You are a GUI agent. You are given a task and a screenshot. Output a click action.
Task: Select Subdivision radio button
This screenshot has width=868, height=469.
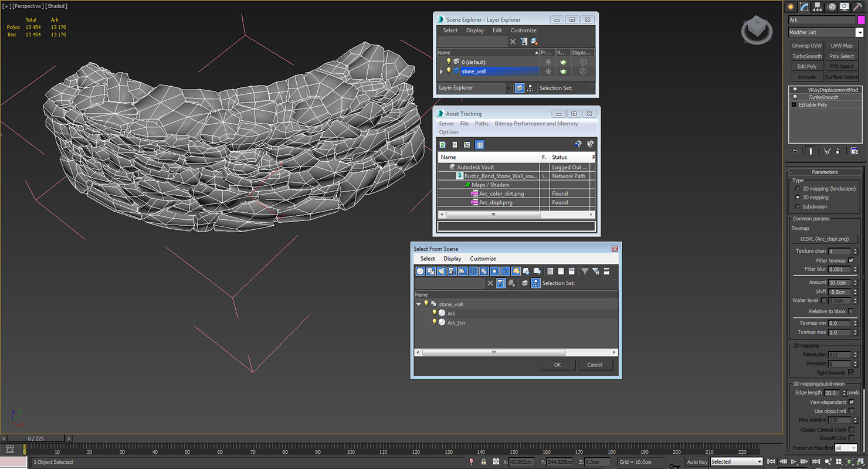[x=797, y=206]
